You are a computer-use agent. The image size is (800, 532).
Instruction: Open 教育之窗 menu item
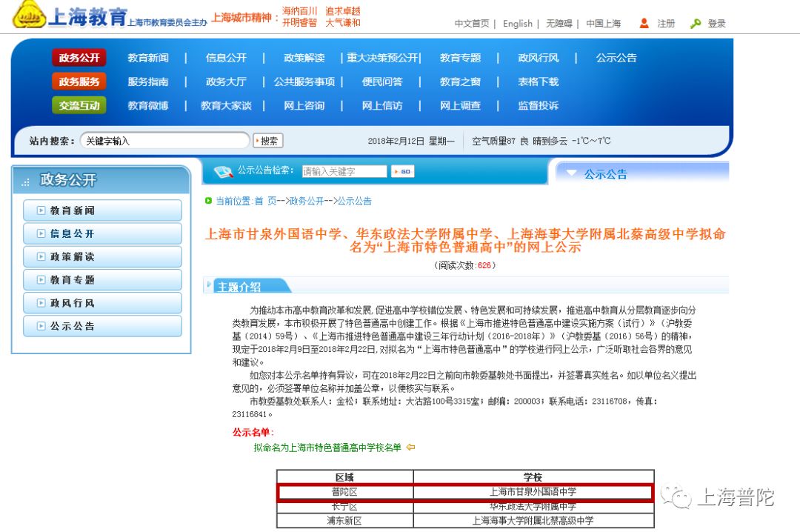tap(460, 82)
